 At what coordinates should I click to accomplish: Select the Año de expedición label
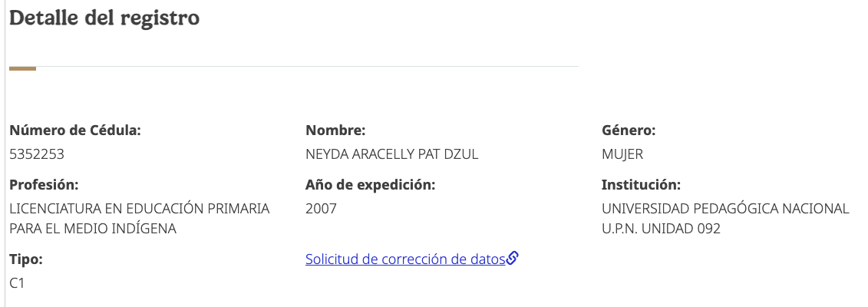(x=370, y=185)
